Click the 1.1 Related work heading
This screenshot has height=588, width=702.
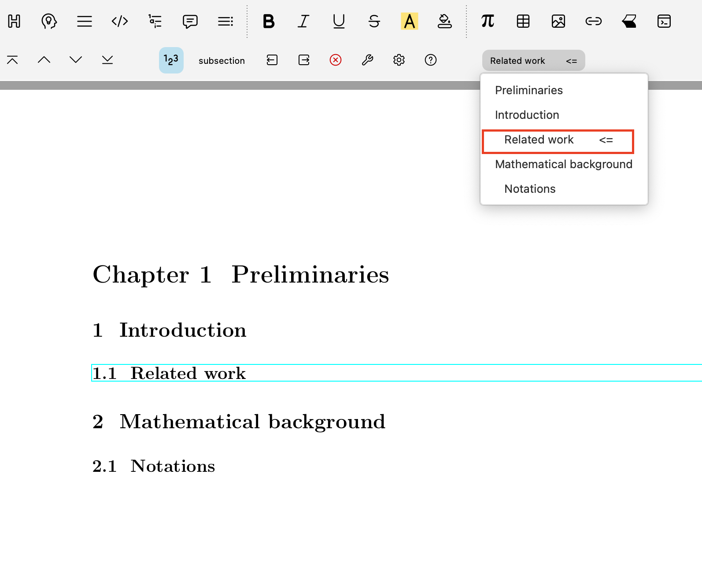(188, 373)
